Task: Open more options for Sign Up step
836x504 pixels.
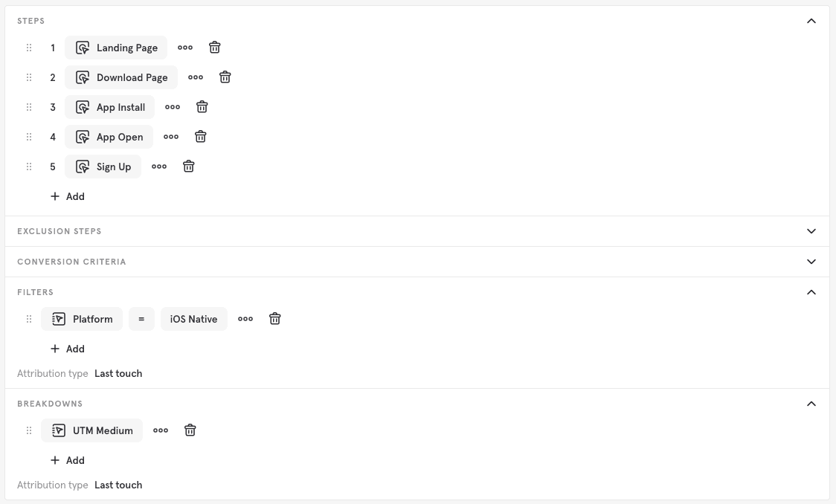Action: (159, 167)
